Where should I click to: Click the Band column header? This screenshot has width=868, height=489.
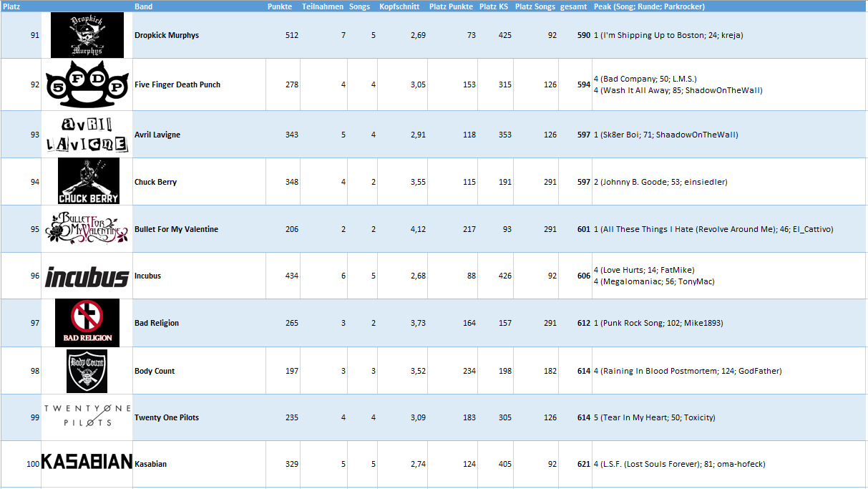point(143,6)
